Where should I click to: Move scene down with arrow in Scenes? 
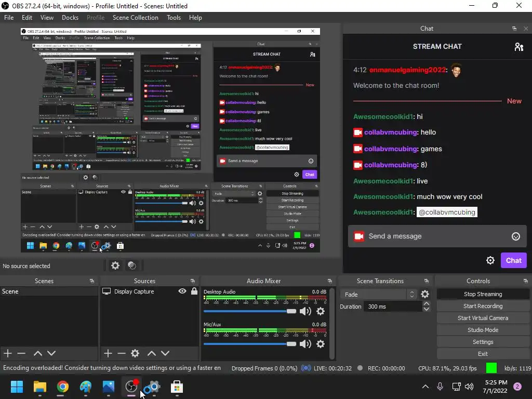click(51, 353)
